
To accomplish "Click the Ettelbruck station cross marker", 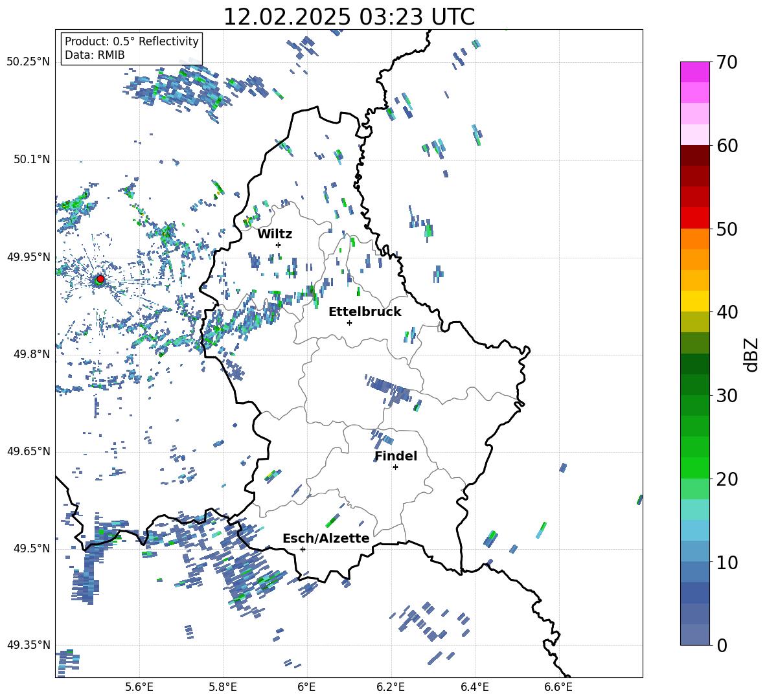I will click(x=349, y=322).
